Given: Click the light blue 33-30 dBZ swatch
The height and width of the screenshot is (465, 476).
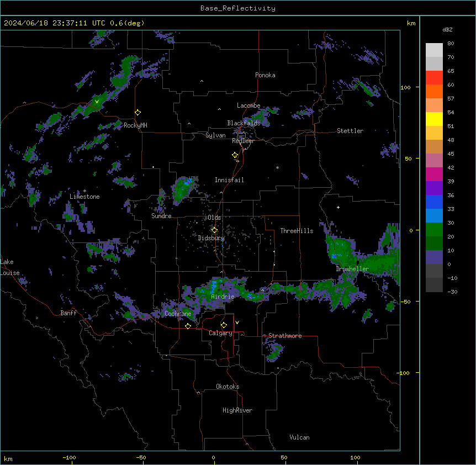Looking at the screenshot, I should 434,215.
